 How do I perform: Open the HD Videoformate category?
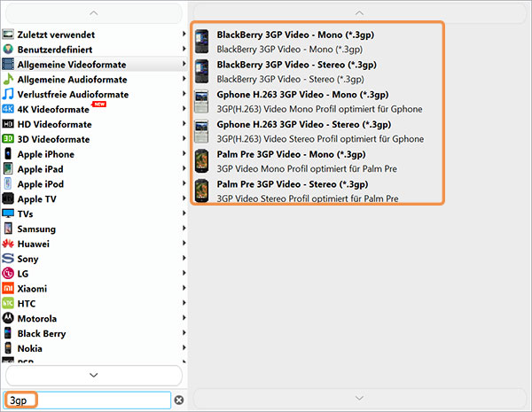point(94,124)
